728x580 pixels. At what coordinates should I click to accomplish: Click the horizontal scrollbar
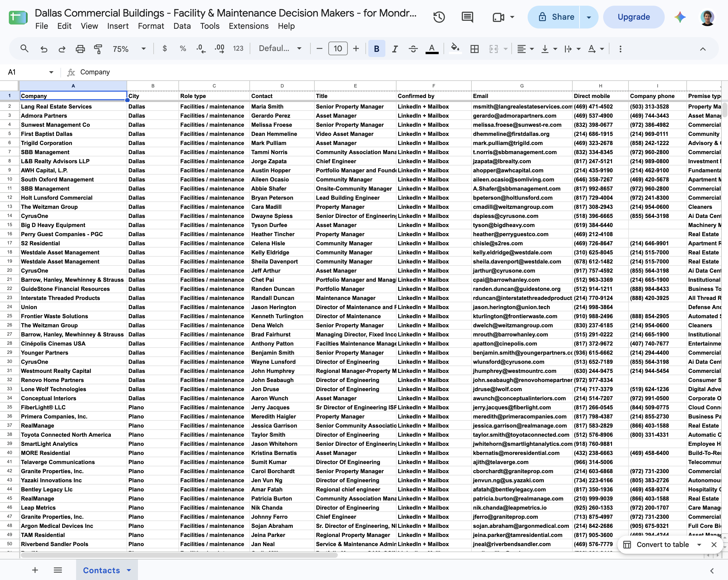[x=179, y=556]
